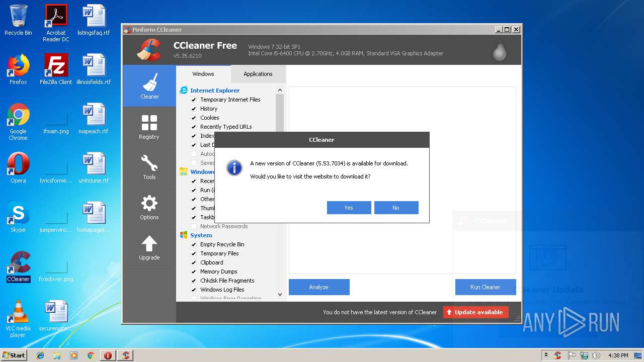The image size is (644, 362).
Task: Open Google Chrome desktop shortcut
Action: pyautogui.click(x=18, y=122)
